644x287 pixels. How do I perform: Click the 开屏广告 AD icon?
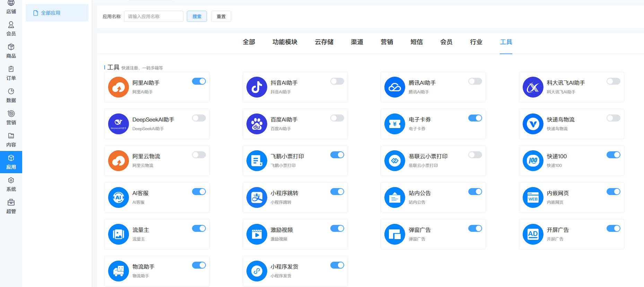[533, 234]
